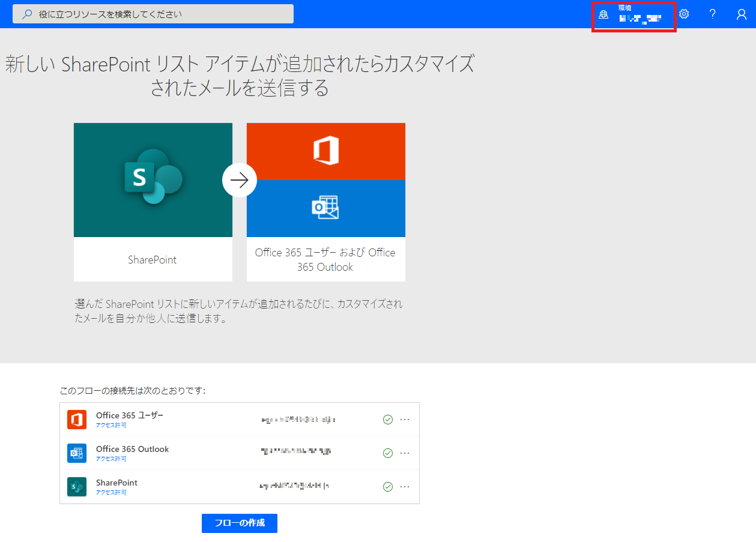
Task: Click the SharePoint tile caption
Action: click(153, 260)
